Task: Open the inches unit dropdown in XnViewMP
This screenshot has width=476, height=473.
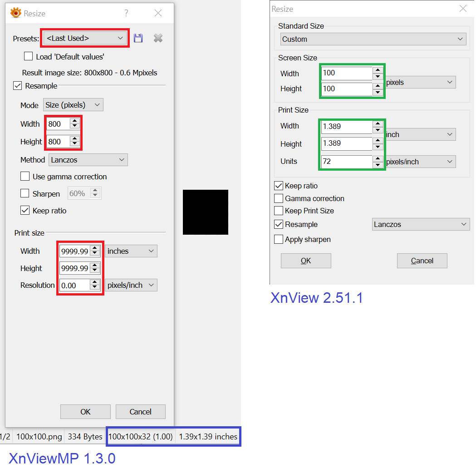Action: coord(131,251)
